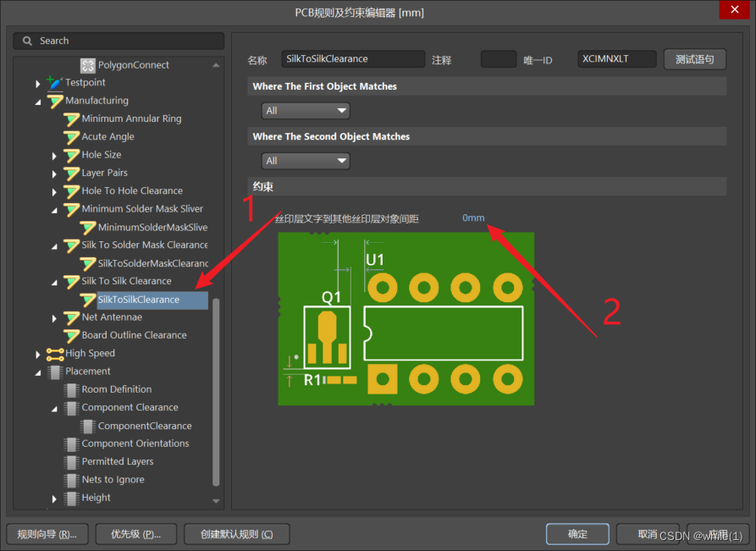The width and height of the screenshot is (756, 551).
Task: Select the Permitted Layers rule
Action: tap(118, 462)
